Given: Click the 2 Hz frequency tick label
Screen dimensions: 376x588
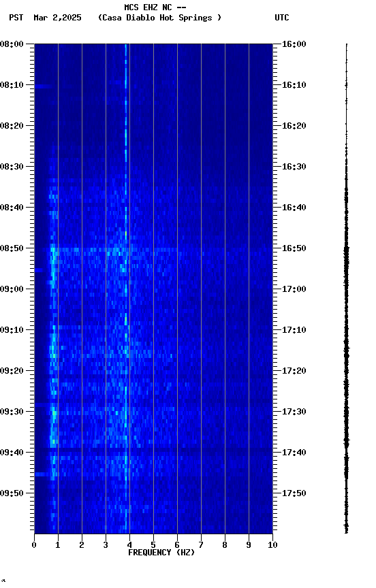Looking at the screenshot, I should (x=82, y=545).
